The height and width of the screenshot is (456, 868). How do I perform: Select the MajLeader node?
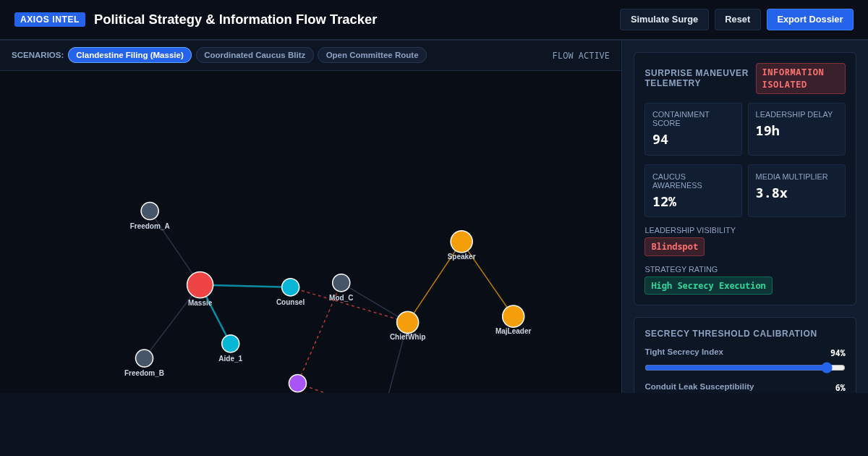pyautogui.click(x=514, y=316)
